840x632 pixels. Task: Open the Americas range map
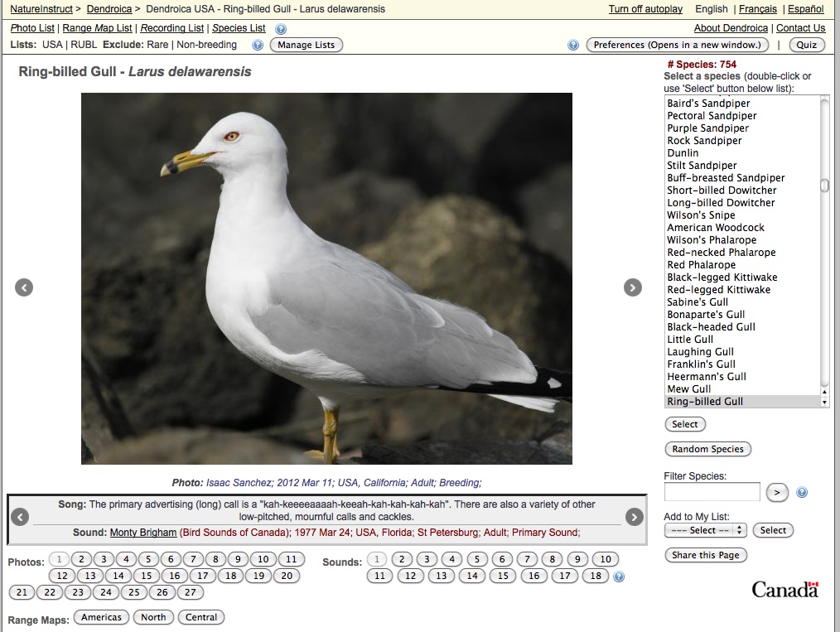(x=100, y=616)
